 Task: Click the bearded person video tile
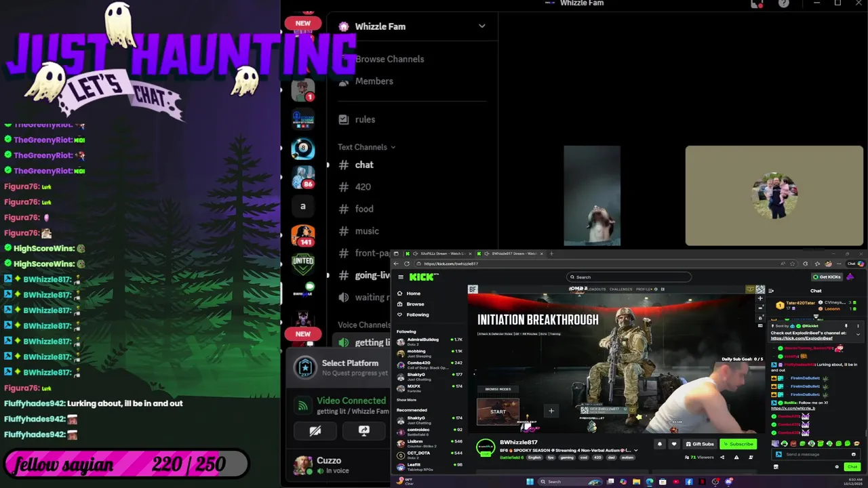(x=592, y=195)
